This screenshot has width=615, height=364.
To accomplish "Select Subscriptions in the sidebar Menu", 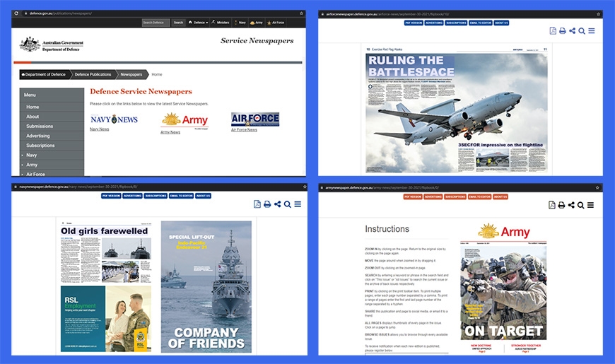I will (x=52, y=145).
